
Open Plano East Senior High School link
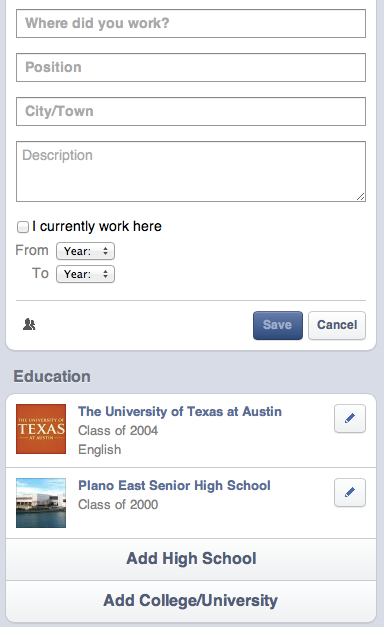pos(174,485)
